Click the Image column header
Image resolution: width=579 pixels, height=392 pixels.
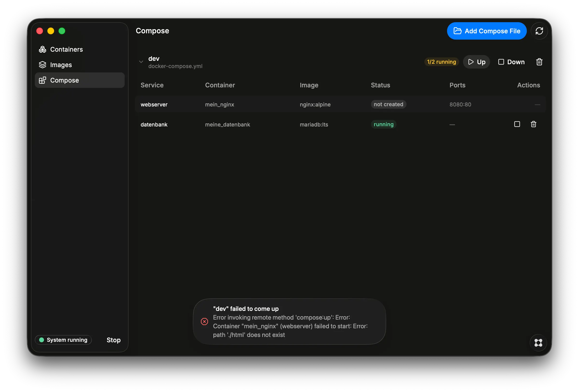(309, 85)
